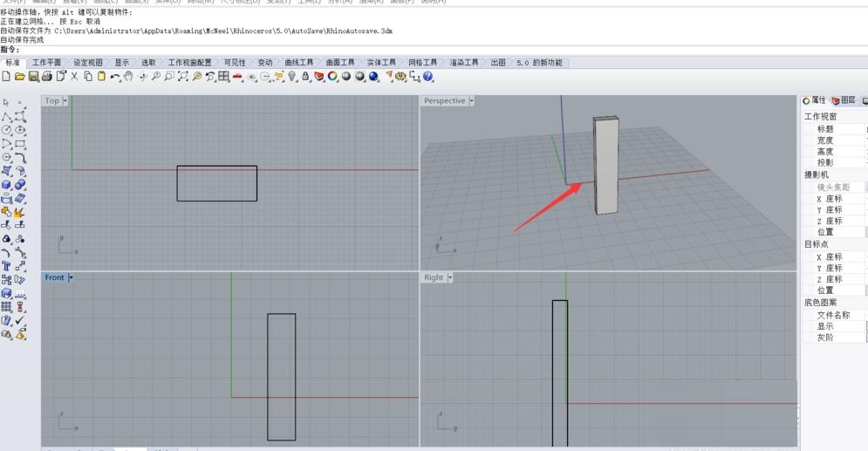Choose the Explode tool in sidebar
This screenshot has width=868, height=451.
(x=20, y=212)
